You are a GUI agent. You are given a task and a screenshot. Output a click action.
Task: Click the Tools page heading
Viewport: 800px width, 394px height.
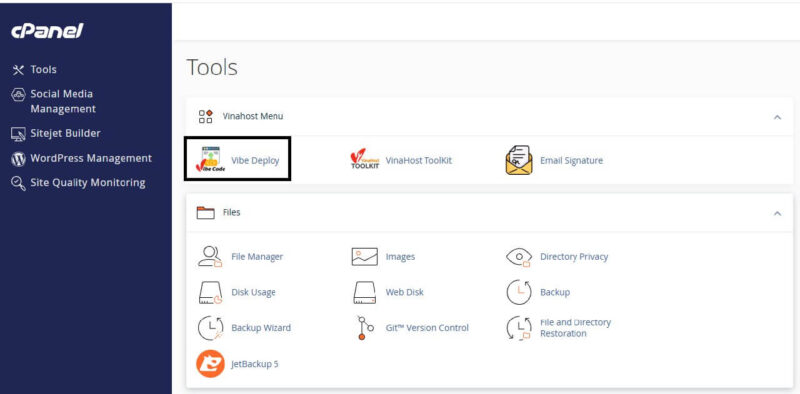212,67
